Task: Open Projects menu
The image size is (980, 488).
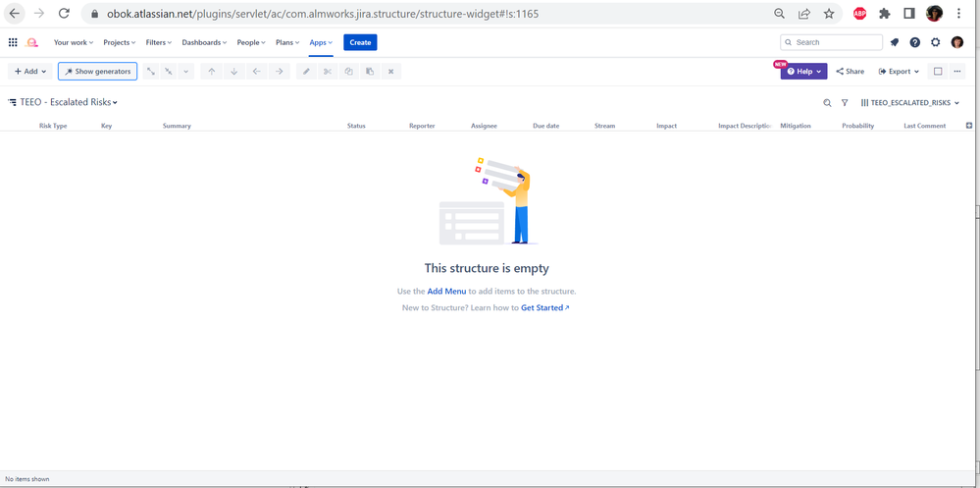Action: click(120, 42)
